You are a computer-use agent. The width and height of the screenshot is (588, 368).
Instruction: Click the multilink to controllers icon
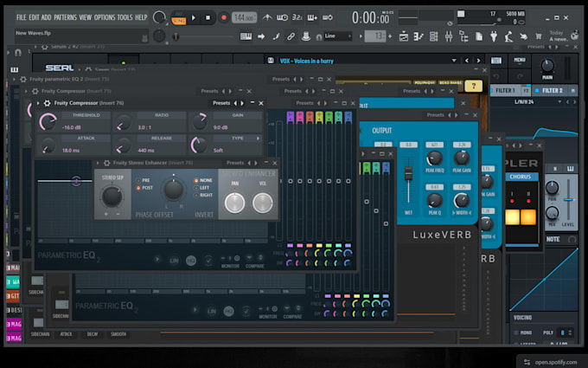pyautogui.click(x=276, y=36)
